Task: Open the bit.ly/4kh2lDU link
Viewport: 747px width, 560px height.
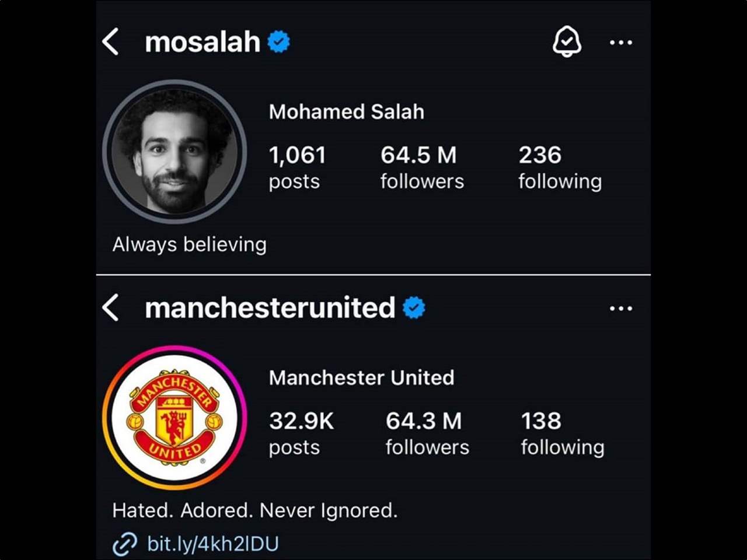Action: [x=213, y=543]
